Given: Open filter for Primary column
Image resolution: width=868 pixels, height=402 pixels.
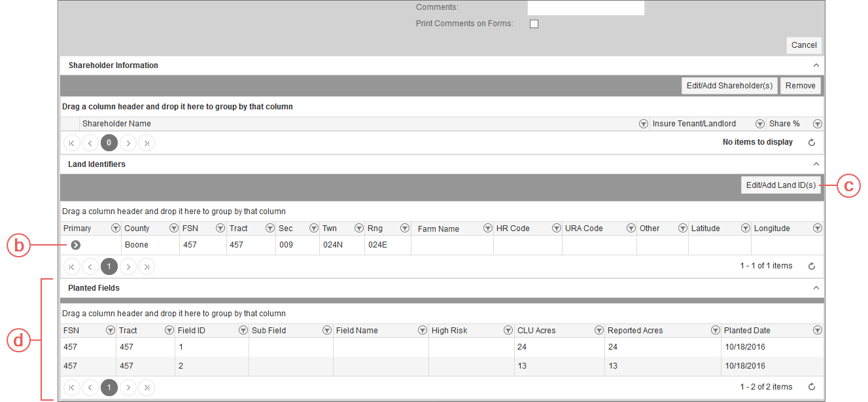Looking at the screenshot, I should (x=115, y=228).
